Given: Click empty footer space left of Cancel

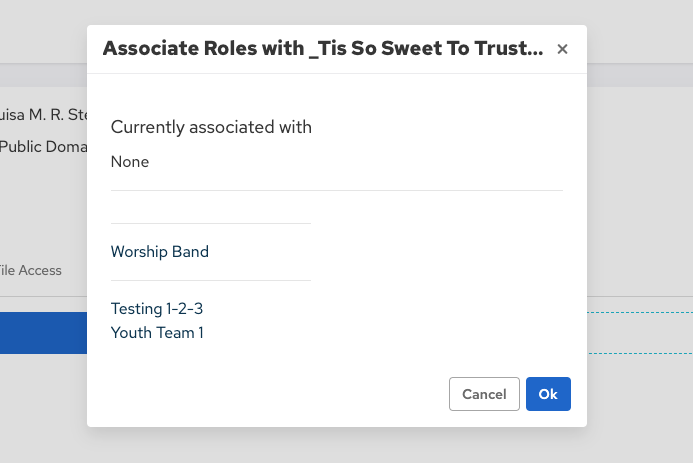Looking at the screenshot, I should point(270,394).
